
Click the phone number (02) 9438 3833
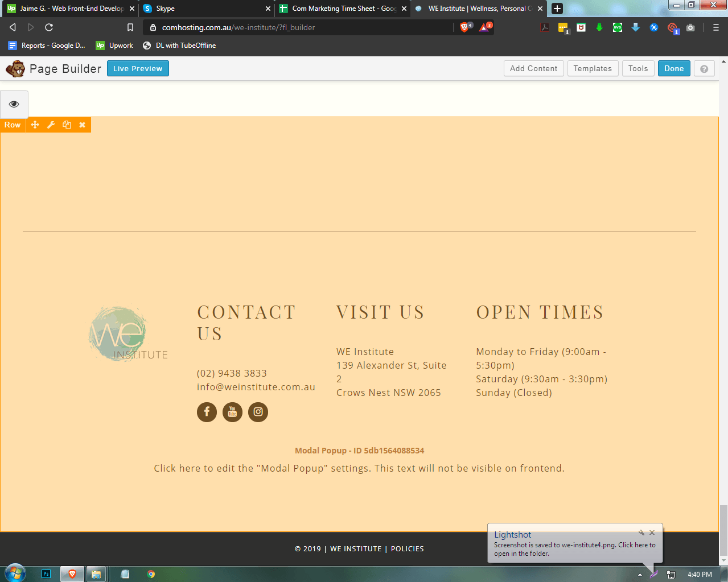[232, 373]
